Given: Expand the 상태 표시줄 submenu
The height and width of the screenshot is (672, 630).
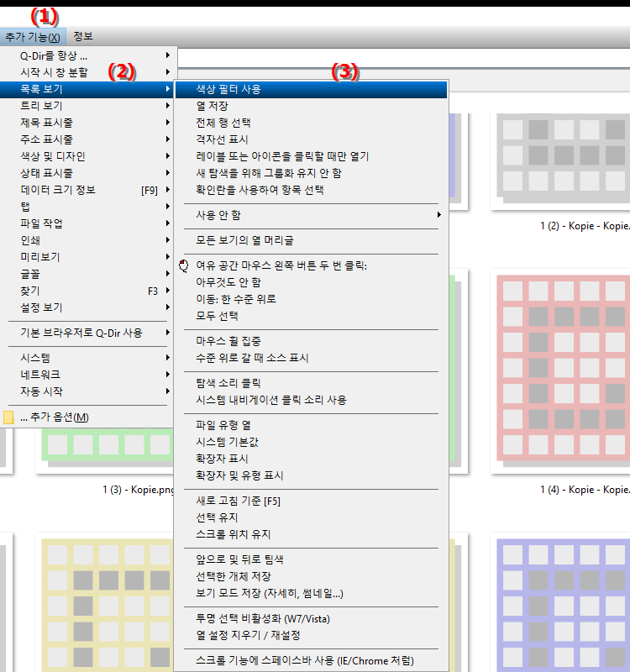Looking at the screenshot, I should pyautogui.click(x=88, y=173).
